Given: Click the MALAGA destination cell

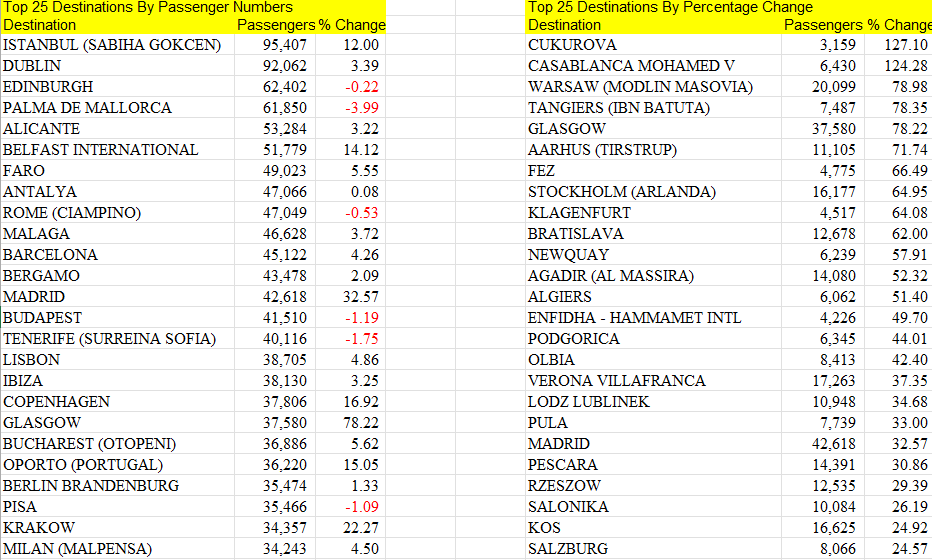Looking at the screenshot, I should coord(117,234).
